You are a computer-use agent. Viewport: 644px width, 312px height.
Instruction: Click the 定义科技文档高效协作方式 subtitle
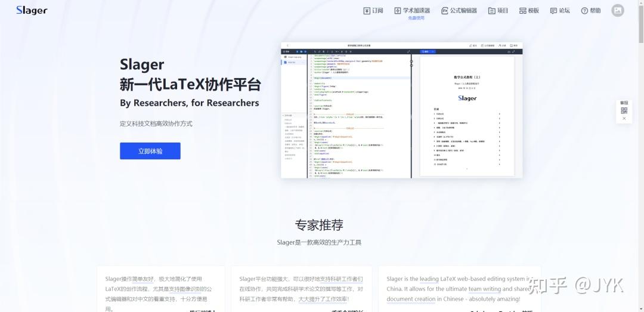[156, 123]
